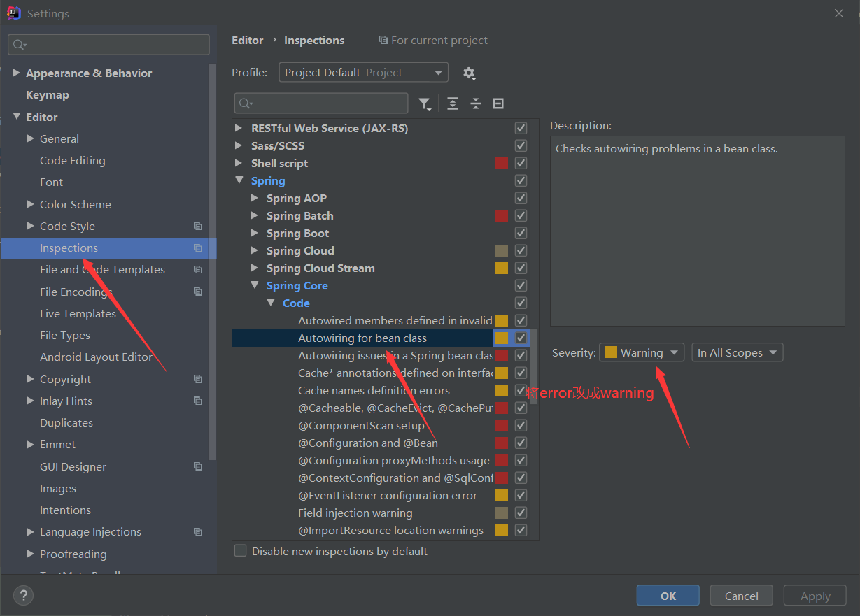This screenshot has height=616, width=860.
Task: Click the copy icon beside File Encodings
Action: 197,291
